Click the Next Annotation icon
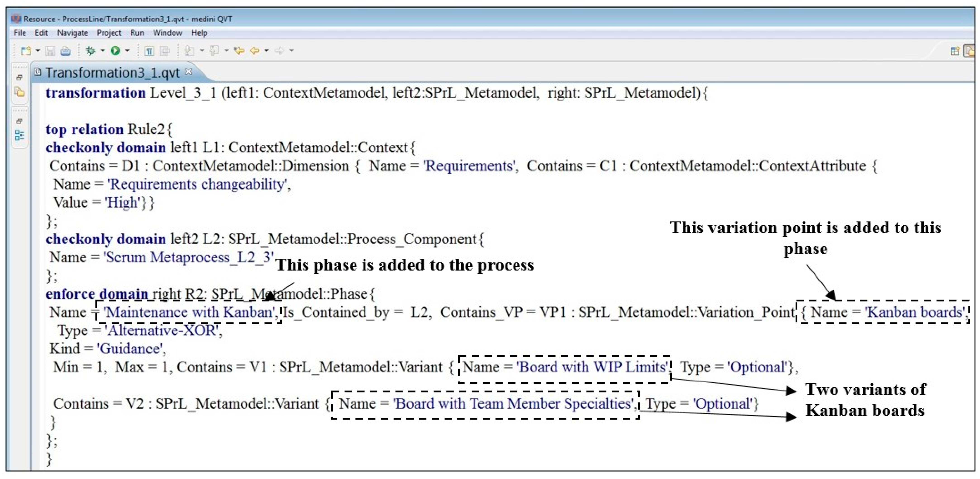This screenshot has width=980, height=479. coord(189,51)
